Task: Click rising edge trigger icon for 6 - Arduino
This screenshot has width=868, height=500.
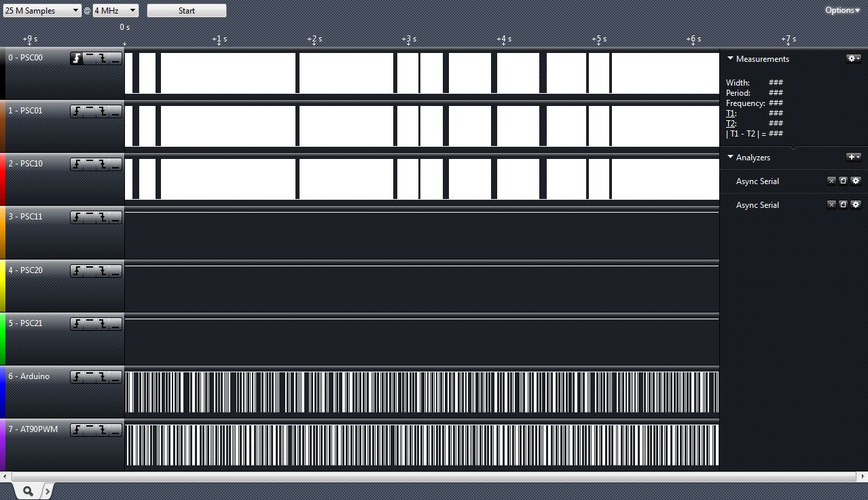Action: click(x=77, y=377)
